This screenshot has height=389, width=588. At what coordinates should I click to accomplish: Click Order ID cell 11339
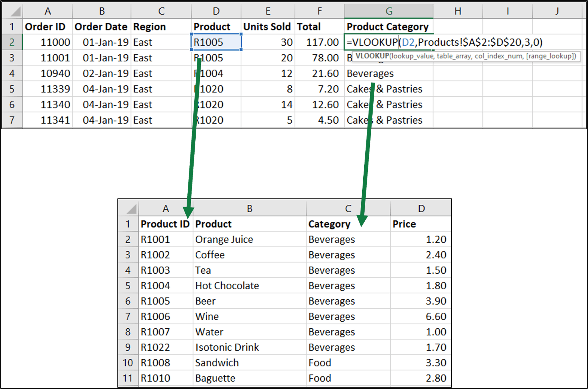[x=47, y=89]
